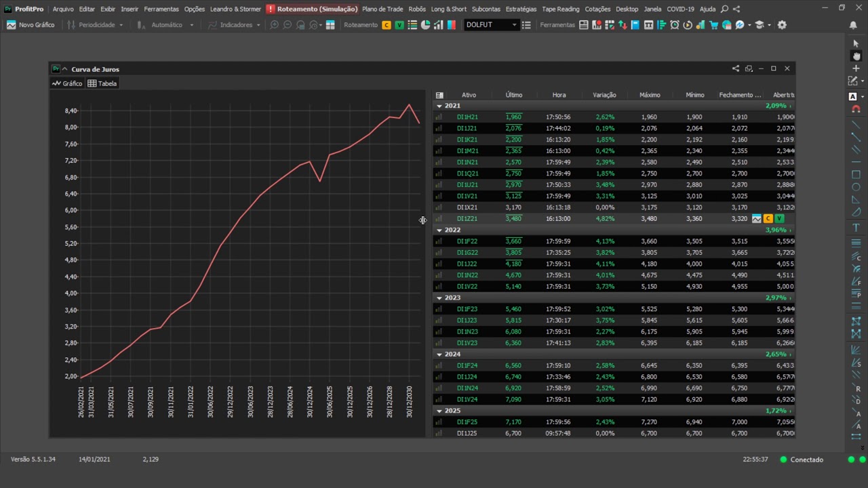This screenshot has width=868, height=488.
Task: Sort table by Variação column header
Action: [x=604, y=95]
